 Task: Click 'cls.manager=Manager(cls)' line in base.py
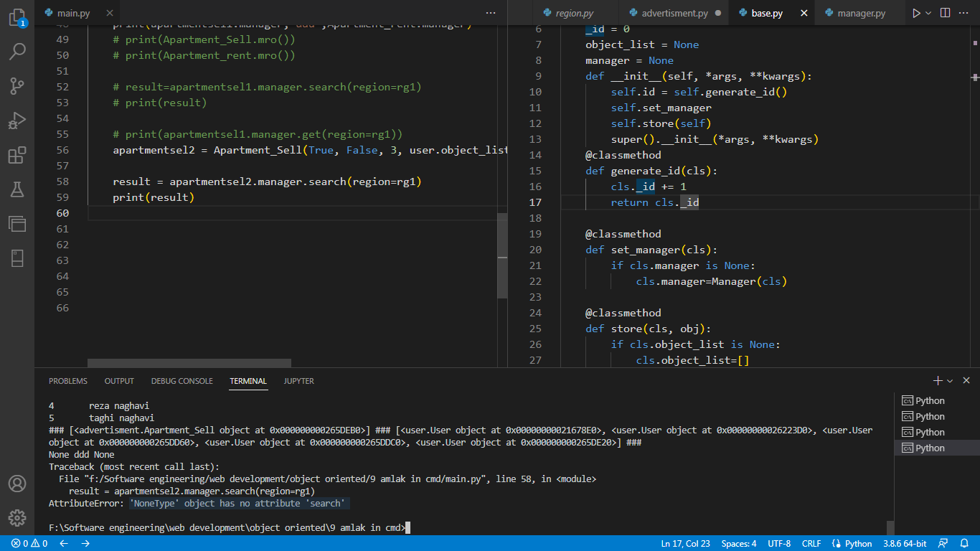coord(712,281)
